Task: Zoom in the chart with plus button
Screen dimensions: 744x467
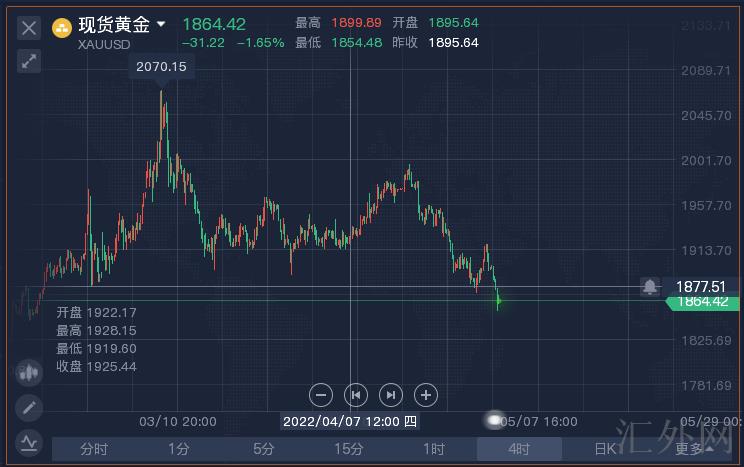Action: point(425,394)
